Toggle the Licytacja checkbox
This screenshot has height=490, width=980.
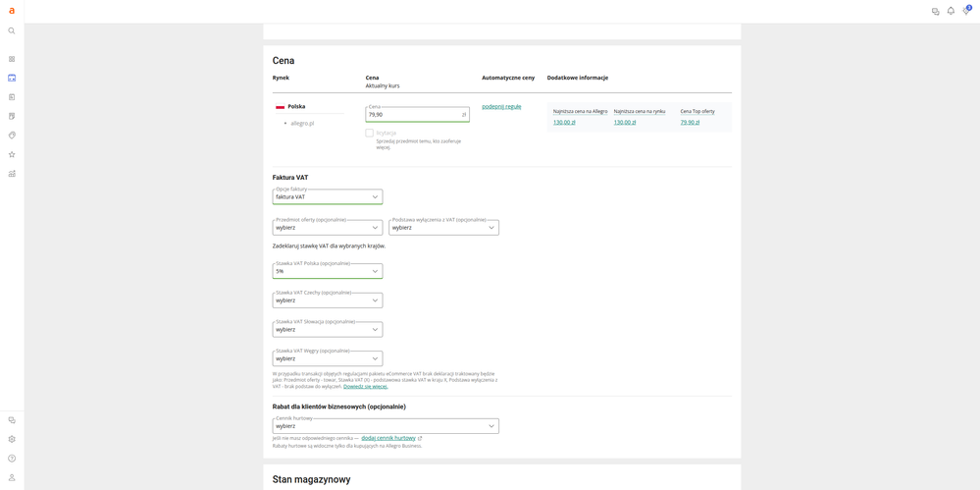[x=370, y=133]
